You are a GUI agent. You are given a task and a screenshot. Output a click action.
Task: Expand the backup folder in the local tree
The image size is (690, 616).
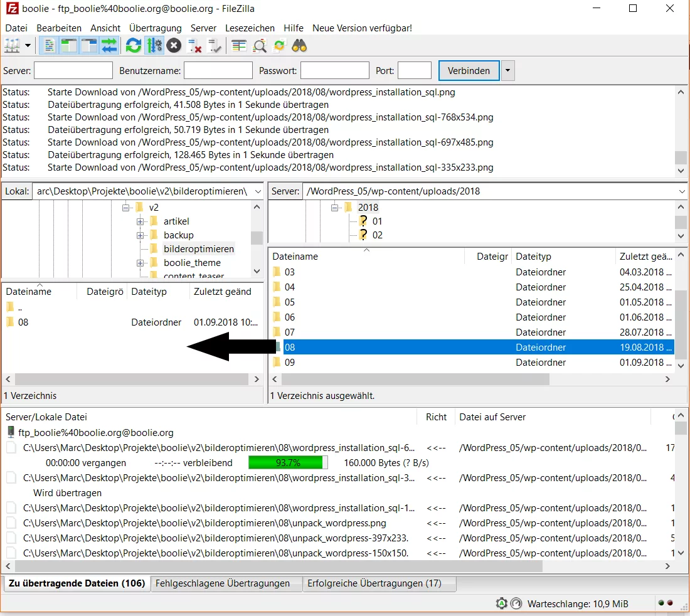140,235
